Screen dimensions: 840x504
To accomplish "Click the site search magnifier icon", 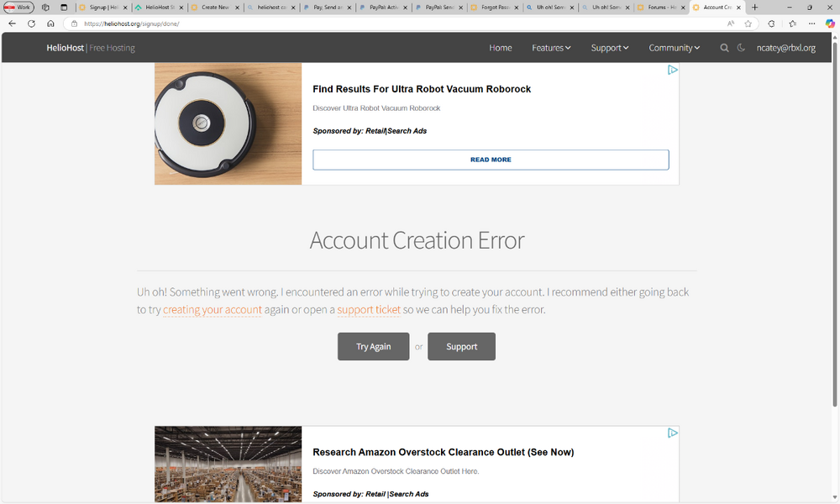I will pyautogui.click(x=724, y=48).
